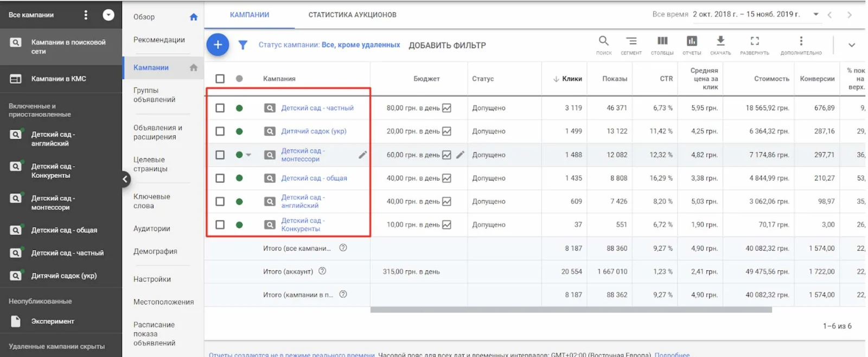
Task: Open Местоположения in the navigation menu
Action: coord(163,302)
